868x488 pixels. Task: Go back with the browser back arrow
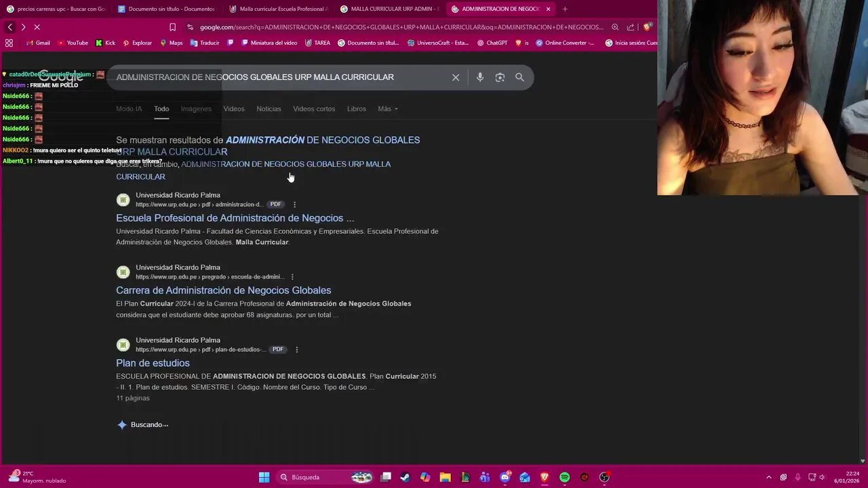pos(10,27)
